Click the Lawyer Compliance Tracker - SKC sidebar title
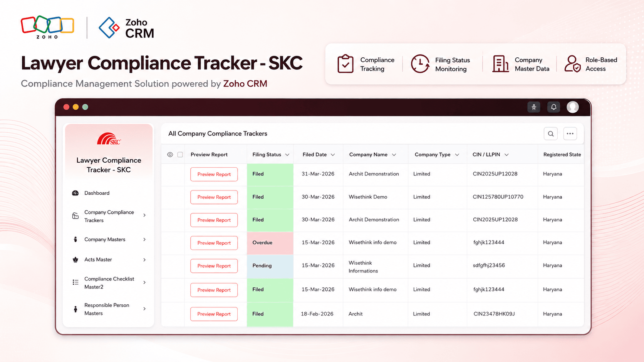The image size is (644, 362). (x=109, y=165)
